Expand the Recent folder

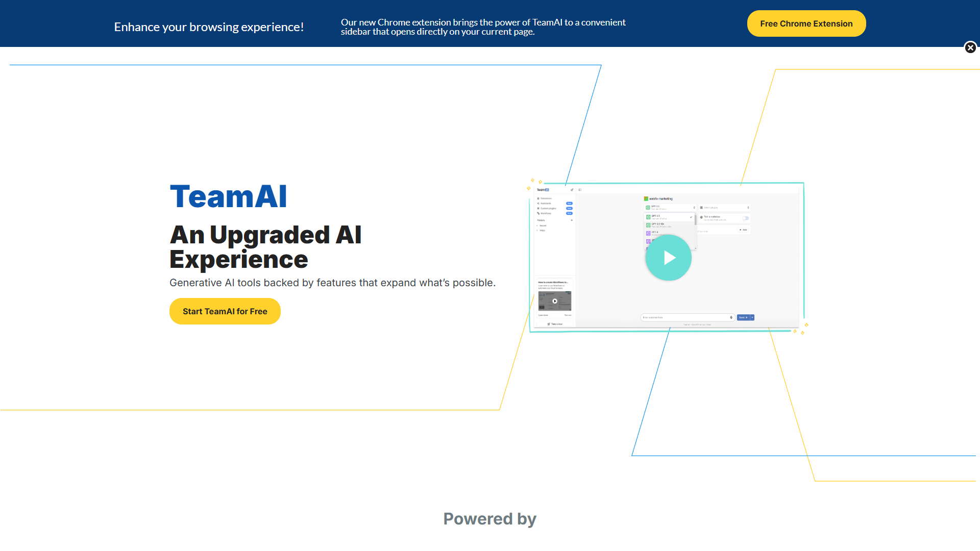coord(543,226)
